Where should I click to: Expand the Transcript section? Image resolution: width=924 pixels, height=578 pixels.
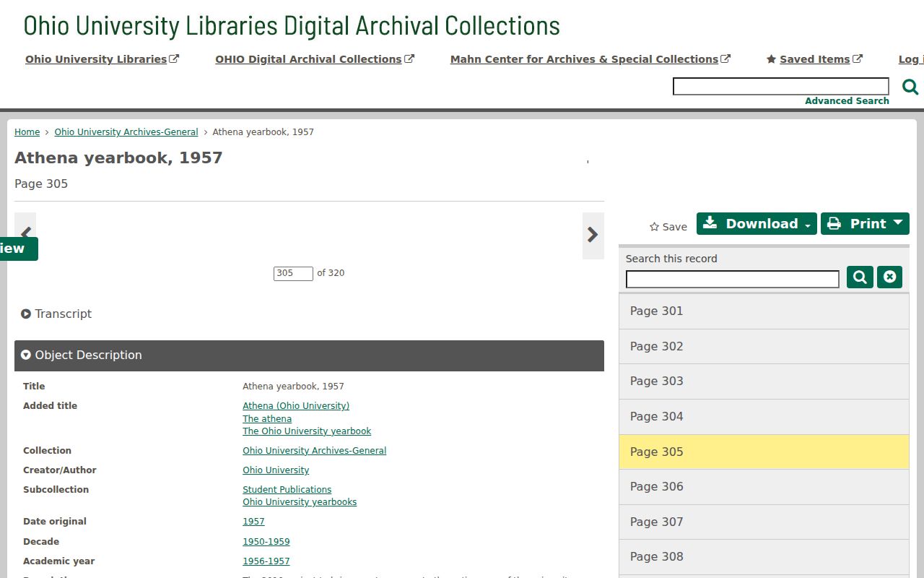click(x=56, y=314)
